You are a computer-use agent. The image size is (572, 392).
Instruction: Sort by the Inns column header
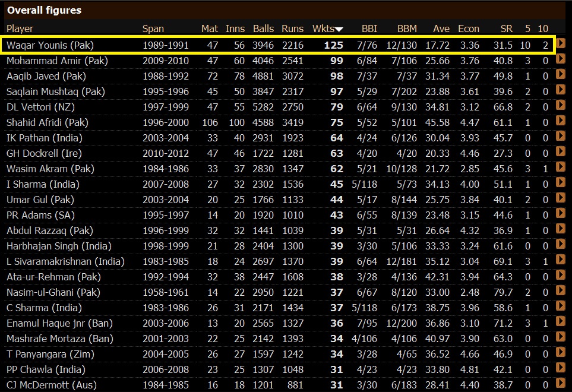coord(235,29)
